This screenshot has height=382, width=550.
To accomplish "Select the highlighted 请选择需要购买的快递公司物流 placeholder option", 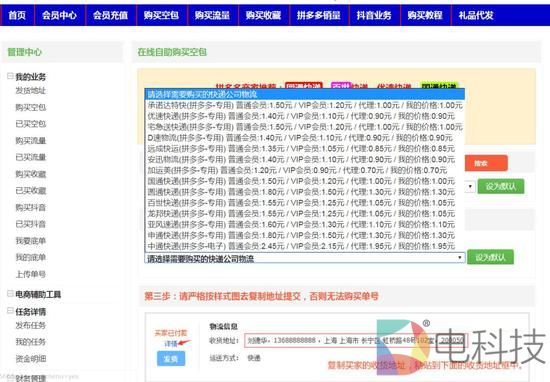I will click(x=305, y=94).
